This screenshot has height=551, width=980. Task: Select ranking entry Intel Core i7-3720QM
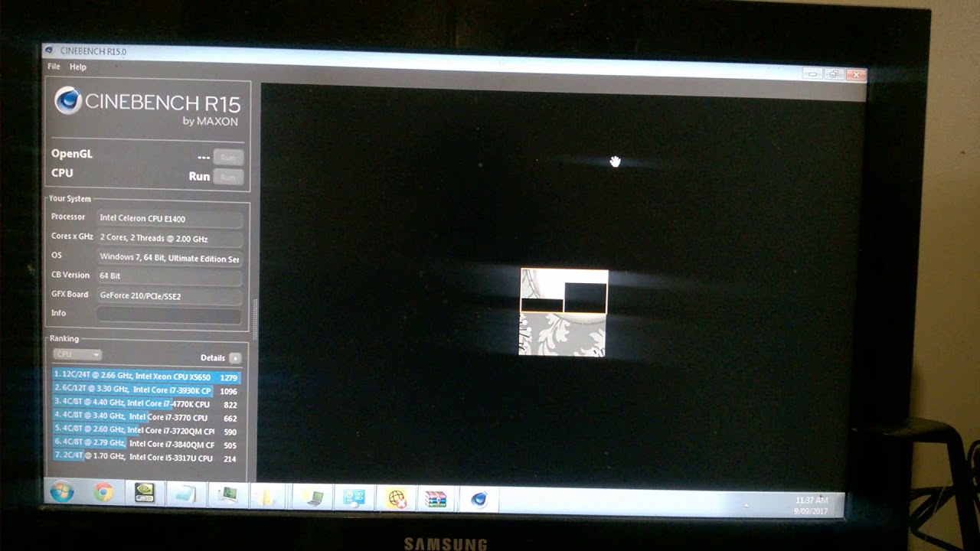point(146,431)
